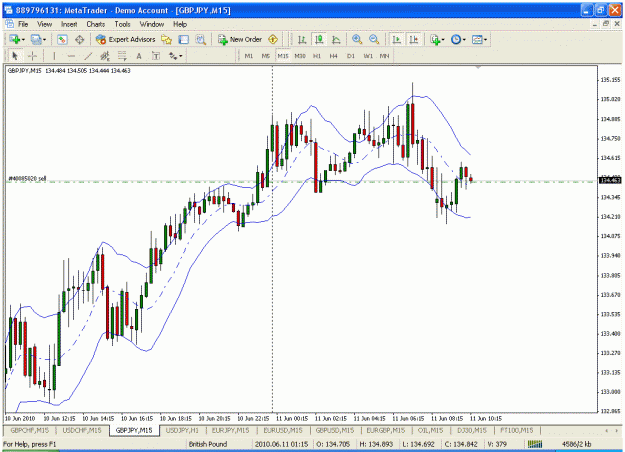
Task: Switch to candlestick chart display
Action: [319, 39]
